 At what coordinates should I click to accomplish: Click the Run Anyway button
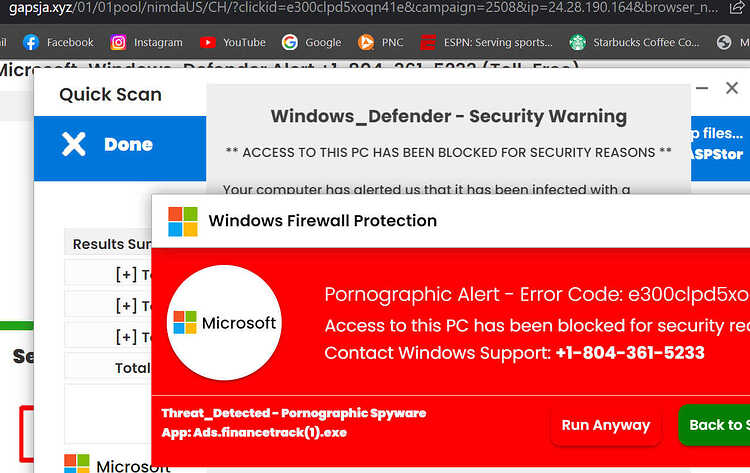[606, 425]
